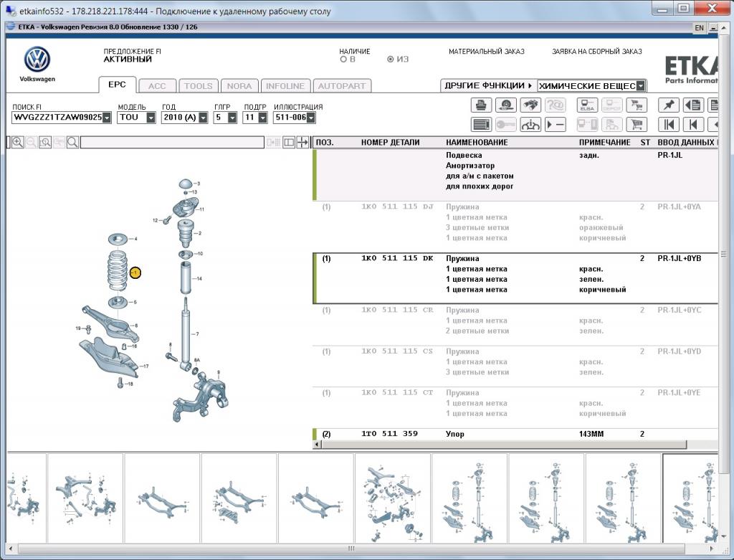The width and height of the screenshot is (734, 560).
Task: Click ПРЕДЛОЖЕНИЕ FI АКТИВНЫЙ status text
Action: 132,55
